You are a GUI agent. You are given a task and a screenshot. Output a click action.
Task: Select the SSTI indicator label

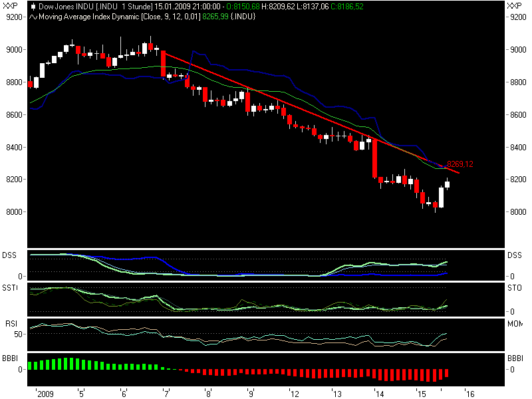tap(10, 287)
